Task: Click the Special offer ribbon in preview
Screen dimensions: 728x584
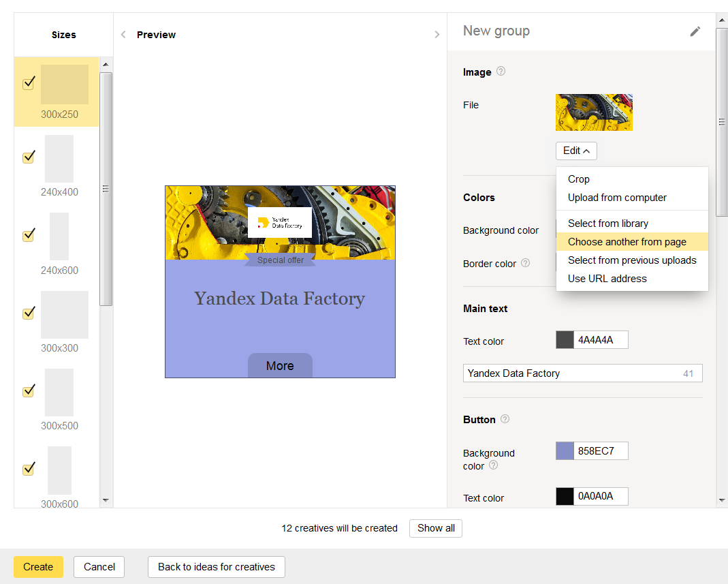Action: pos(281,260)
